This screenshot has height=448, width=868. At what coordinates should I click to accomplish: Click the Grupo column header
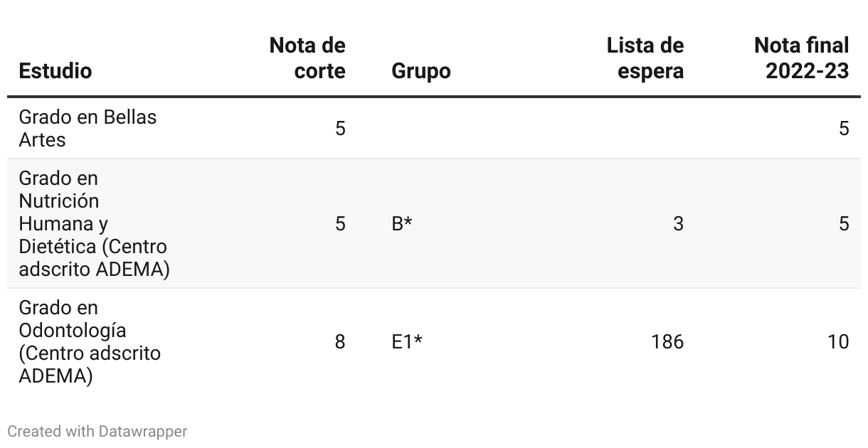(x=421, y=71)
